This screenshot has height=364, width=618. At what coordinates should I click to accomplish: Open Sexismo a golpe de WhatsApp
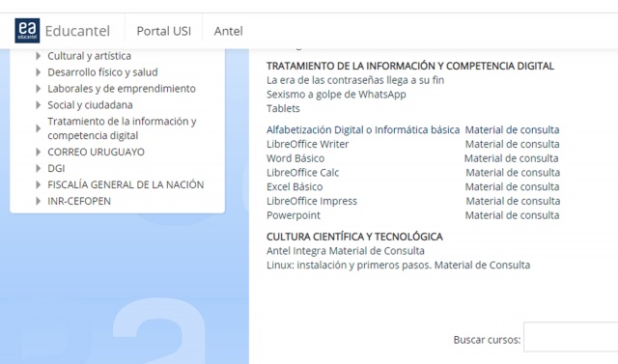(336, 95)
